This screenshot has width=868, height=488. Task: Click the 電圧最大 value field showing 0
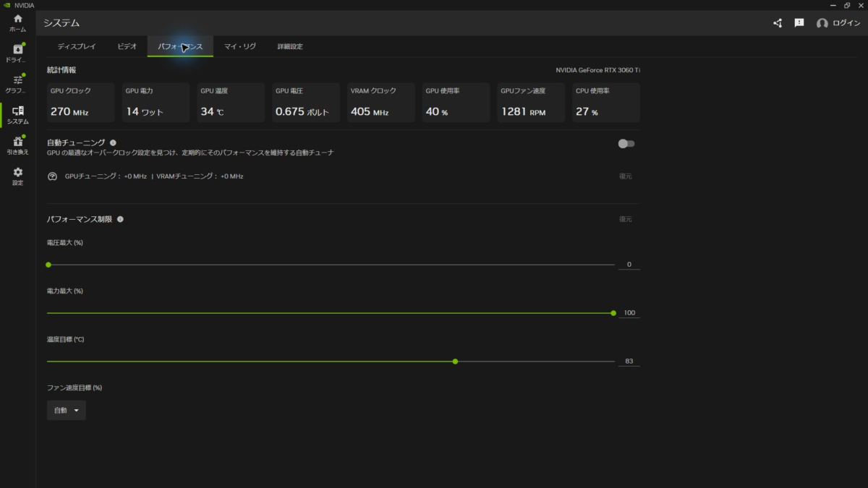pyautogui.click(x=629, y=265)
